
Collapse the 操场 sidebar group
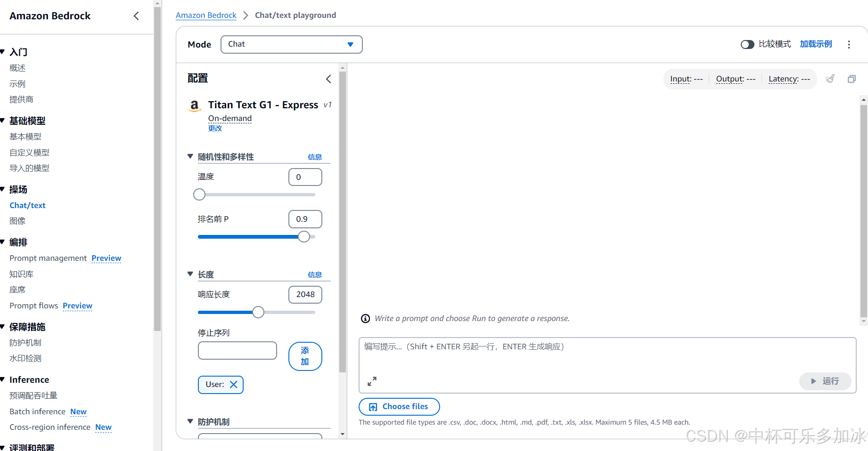click(x=2, y=189)
